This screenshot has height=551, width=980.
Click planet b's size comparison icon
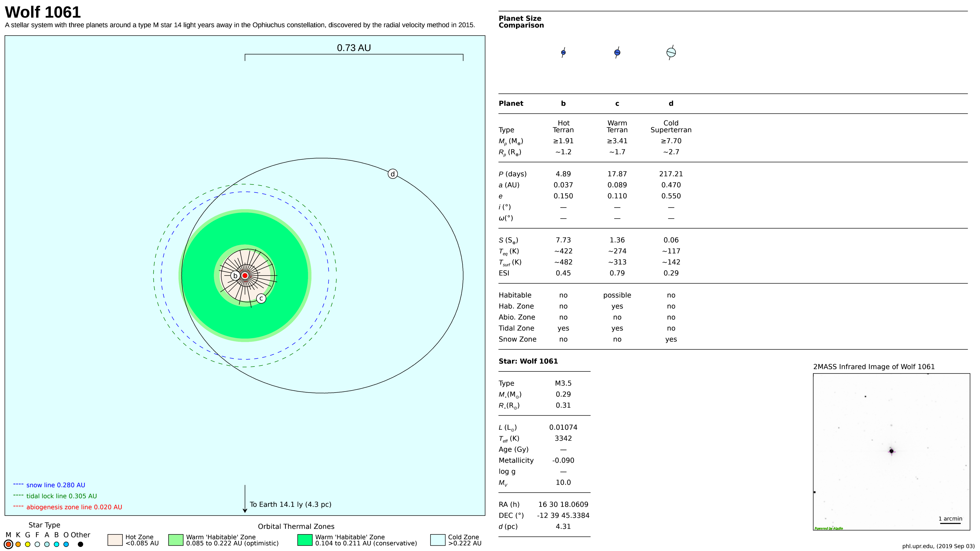[x=563, y=53]
